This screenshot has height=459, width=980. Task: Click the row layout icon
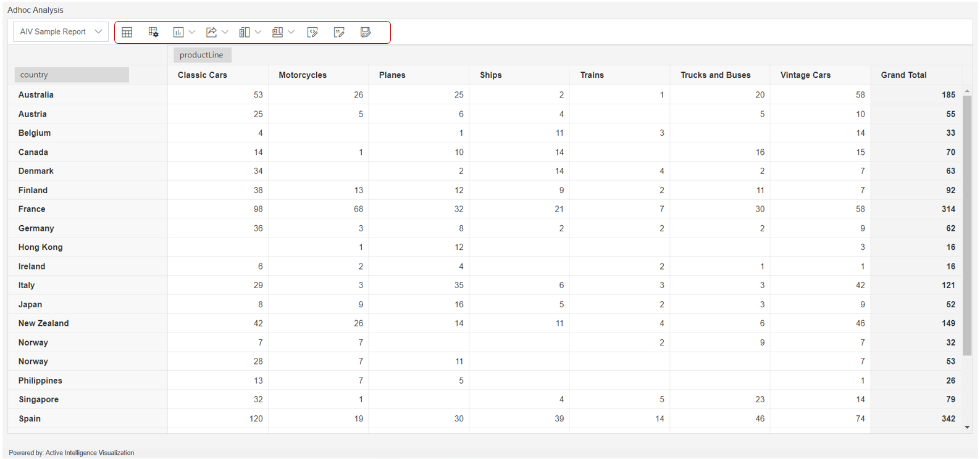coord(278,32)
